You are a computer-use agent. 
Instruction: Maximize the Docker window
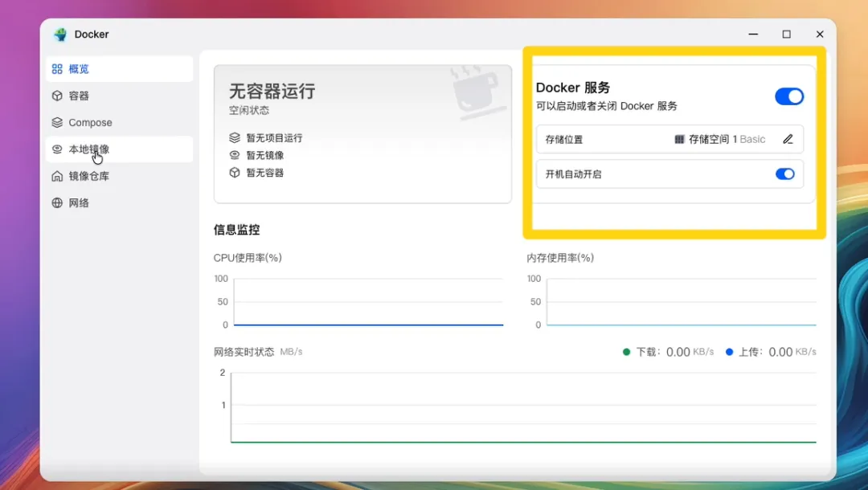[787, 35]
